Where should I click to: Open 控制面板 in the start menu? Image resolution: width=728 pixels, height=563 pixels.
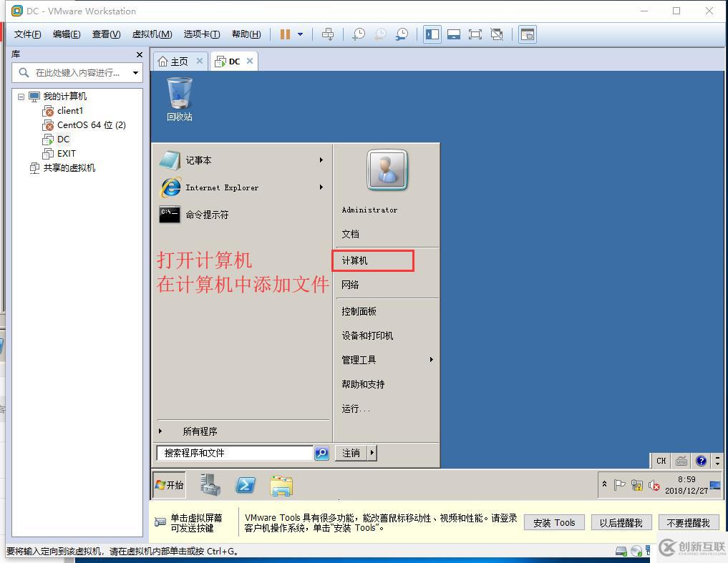359,311
